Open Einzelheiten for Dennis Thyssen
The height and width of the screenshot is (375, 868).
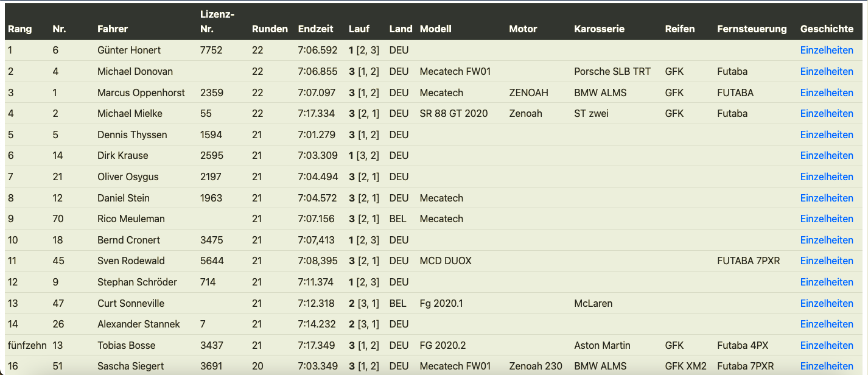pos(827,135)
